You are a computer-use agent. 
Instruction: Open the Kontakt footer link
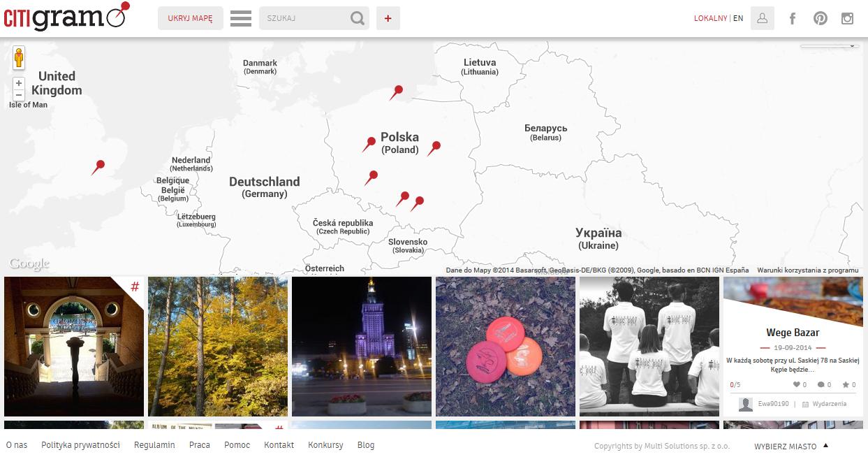tap(279, 445)
